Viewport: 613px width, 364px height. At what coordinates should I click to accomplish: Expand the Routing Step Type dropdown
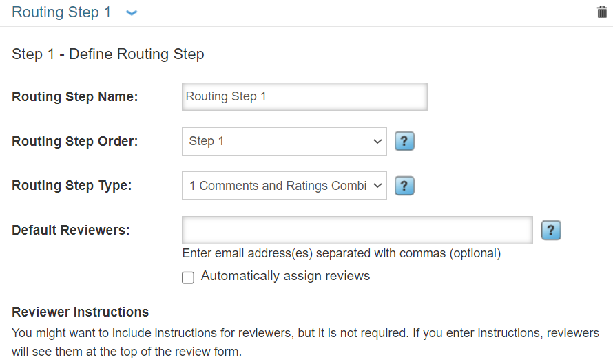(x=284, y=186)
